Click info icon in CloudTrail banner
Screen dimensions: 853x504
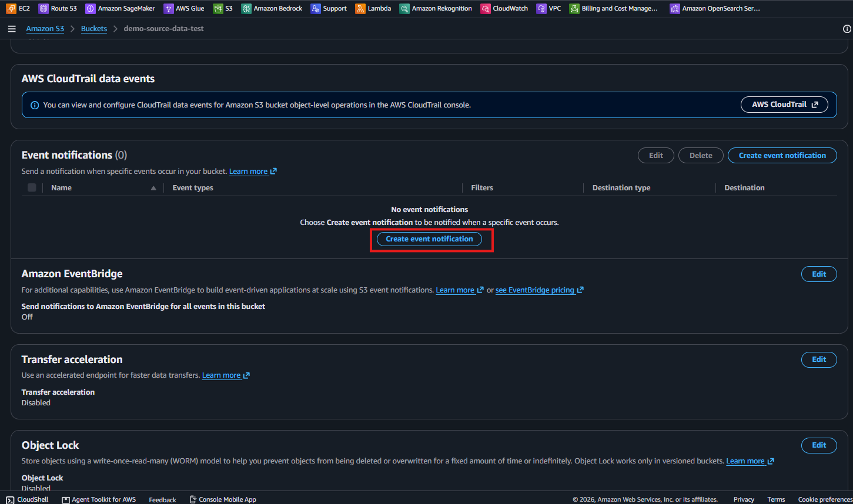click(x=35, y=105)
